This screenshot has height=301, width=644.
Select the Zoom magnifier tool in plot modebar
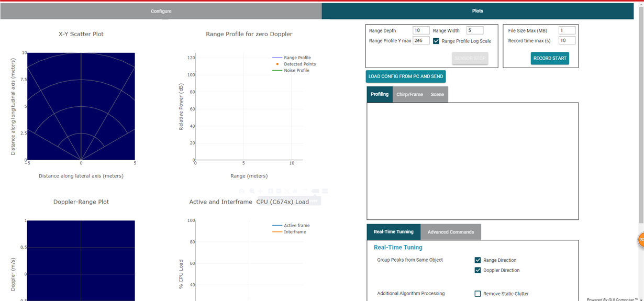point(252,191)
